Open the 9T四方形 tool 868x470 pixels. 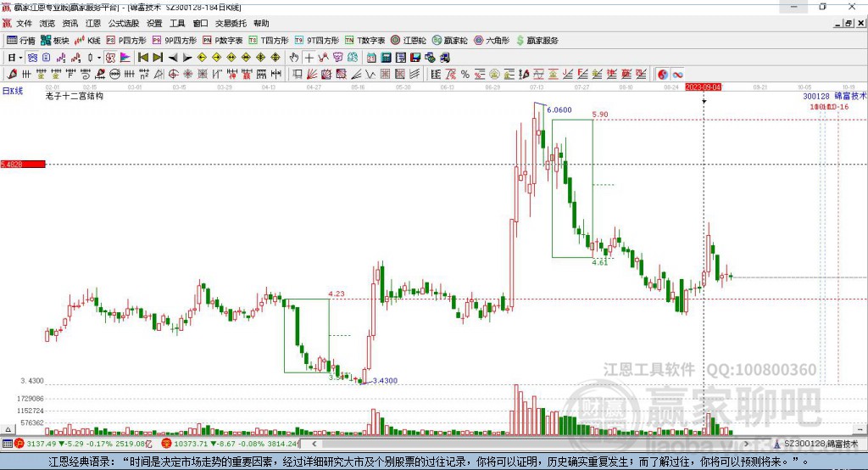(x=315, y=41)
